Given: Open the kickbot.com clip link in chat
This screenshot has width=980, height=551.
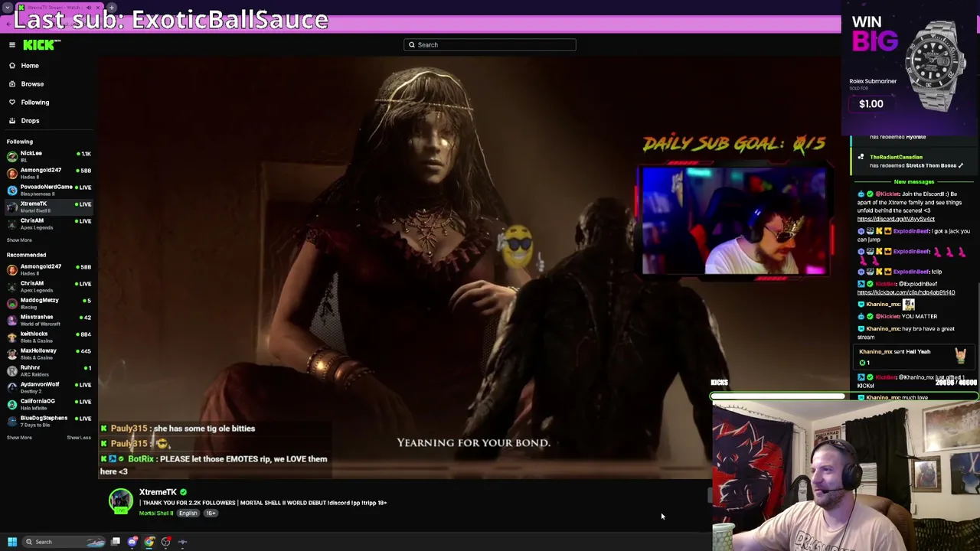Looking at the screenshot, I should point(906,292).
